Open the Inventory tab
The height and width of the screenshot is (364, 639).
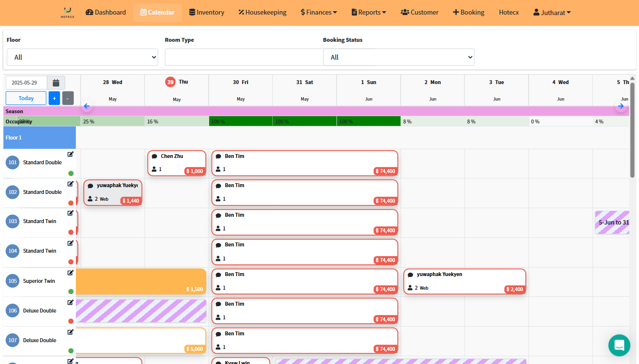pyautogui.click(x=206, y=12)
